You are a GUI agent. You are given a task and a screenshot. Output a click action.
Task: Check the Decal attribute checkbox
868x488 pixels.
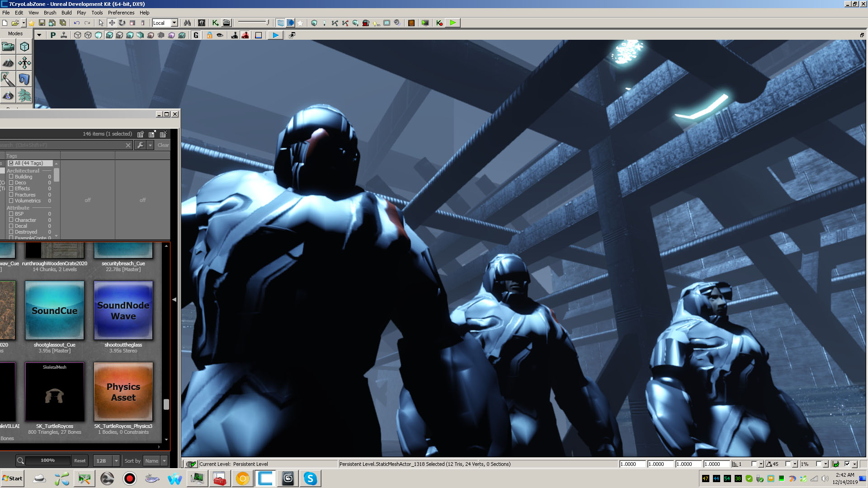pos(11,226)
